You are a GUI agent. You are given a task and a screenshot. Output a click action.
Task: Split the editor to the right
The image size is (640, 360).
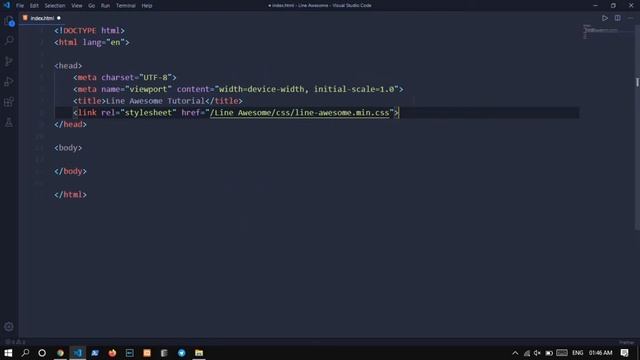pyautogui.click(x=618, y=18)
